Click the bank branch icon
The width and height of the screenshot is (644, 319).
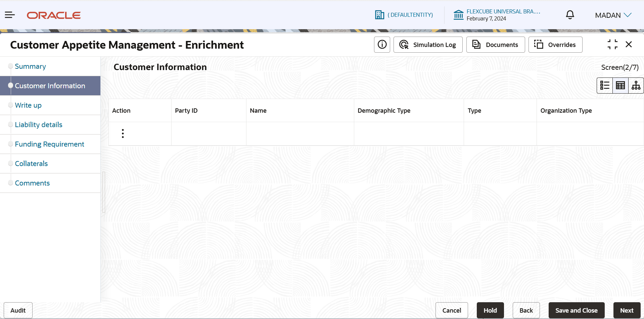click(458, 15)
